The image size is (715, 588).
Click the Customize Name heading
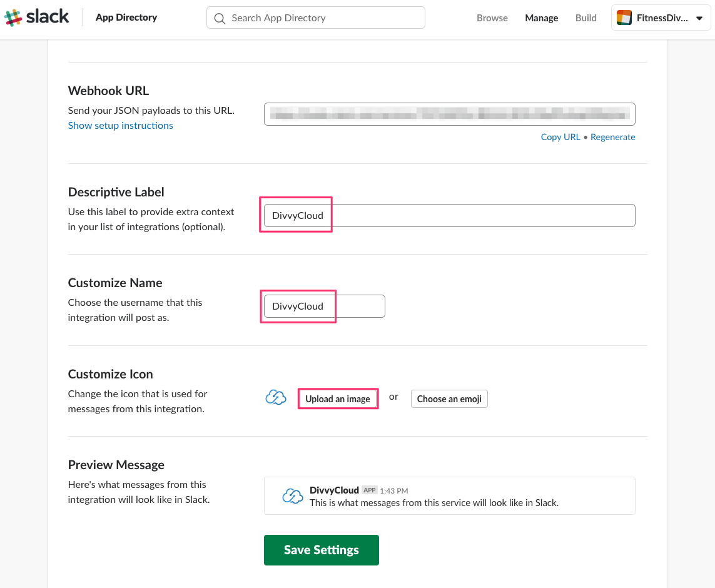[x=115, y=283]
